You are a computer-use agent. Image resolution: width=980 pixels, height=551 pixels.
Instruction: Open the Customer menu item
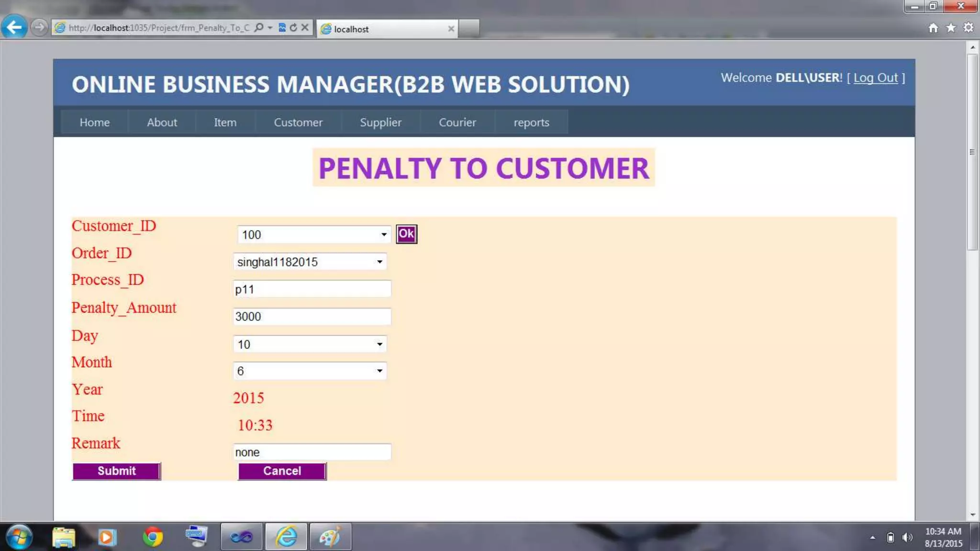point(298,122)
